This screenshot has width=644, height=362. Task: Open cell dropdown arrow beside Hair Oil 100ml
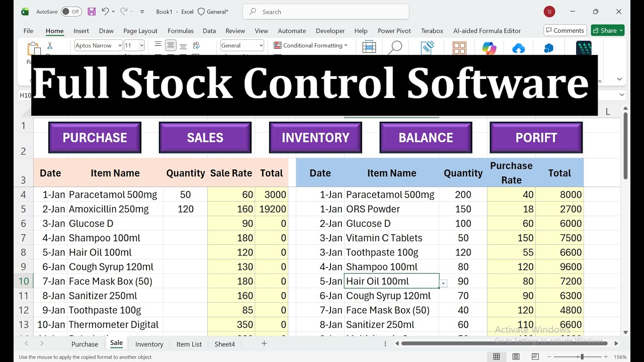[x=443, y=284]
